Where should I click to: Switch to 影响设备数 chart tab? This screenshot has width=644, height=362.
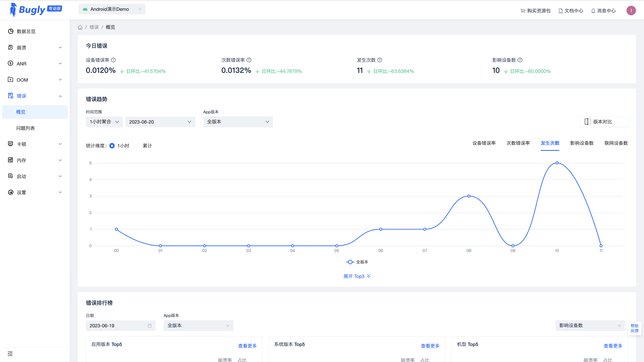[582, 143]
